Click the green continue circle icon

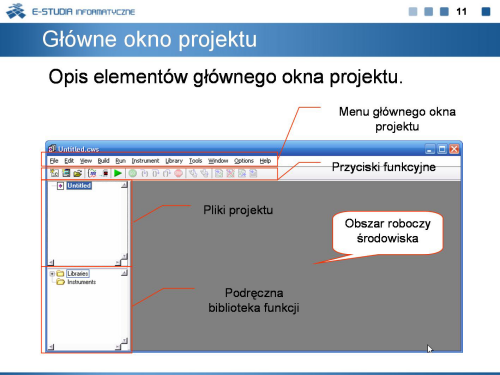click(x=133, y=173)
